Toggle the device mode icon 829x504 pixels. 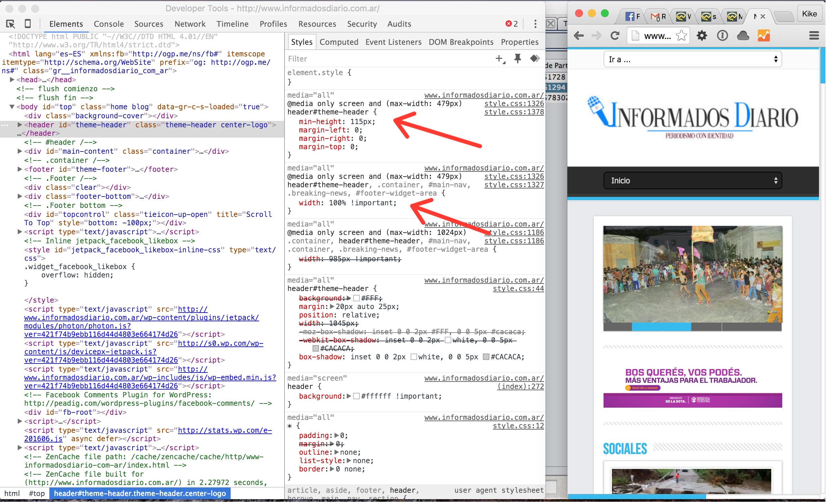coord(28,24)
